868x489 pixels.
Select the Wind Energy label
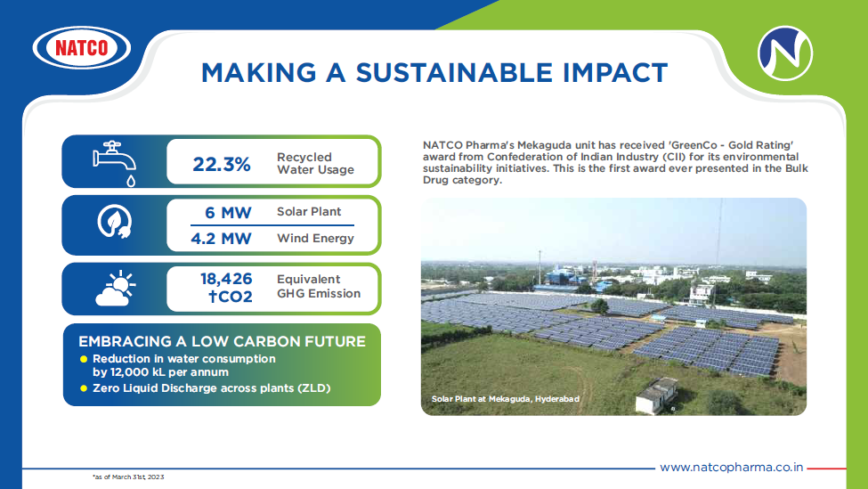pyautogui.click(x=315, y=238)
